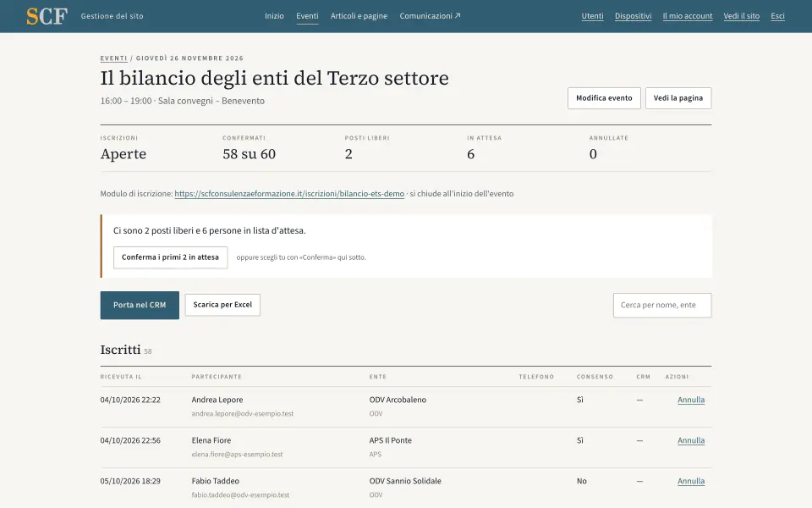Click the AZIONI column header

[x=677, y=376]
